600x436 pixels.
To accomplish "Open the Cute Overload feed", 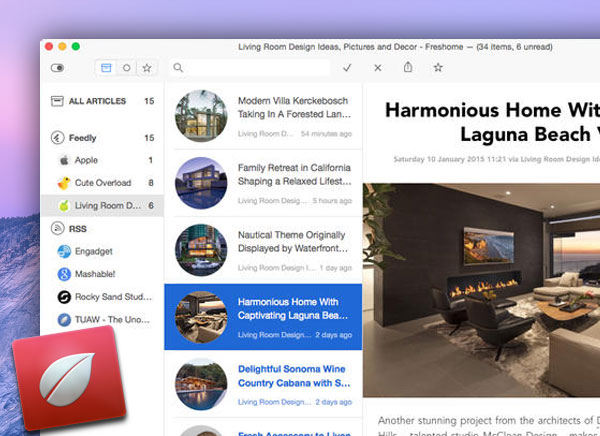I will tap(103, 183).
